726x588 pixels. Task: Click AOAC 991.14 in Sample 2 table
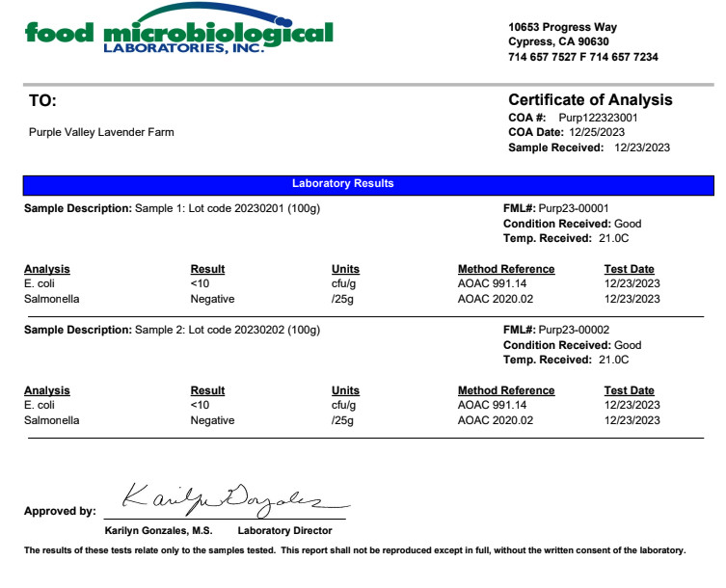click(492, 405)
